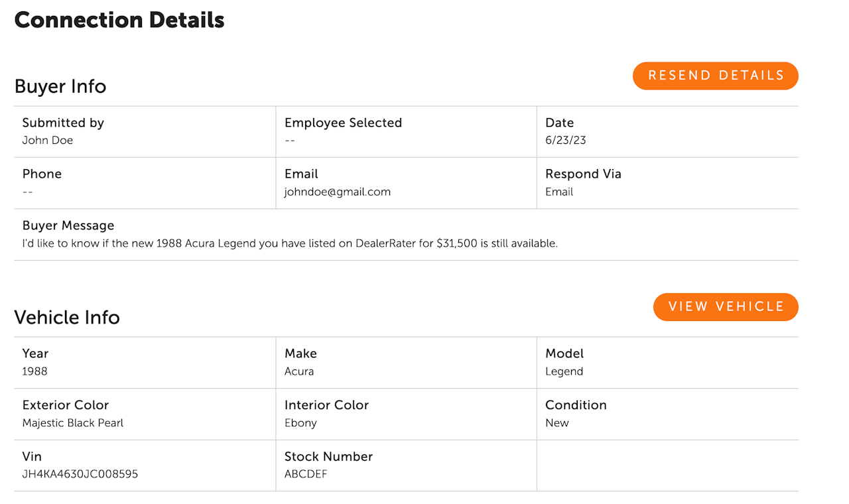
Task: Click the Resend Details button
Action: click(716, 76)
